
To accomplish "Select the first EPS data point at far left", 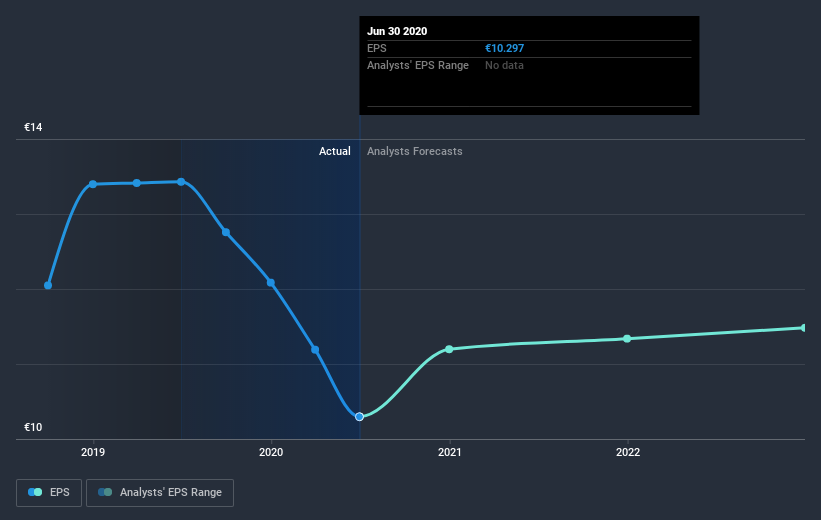I will pyautogui.click(x=48, y=285).
